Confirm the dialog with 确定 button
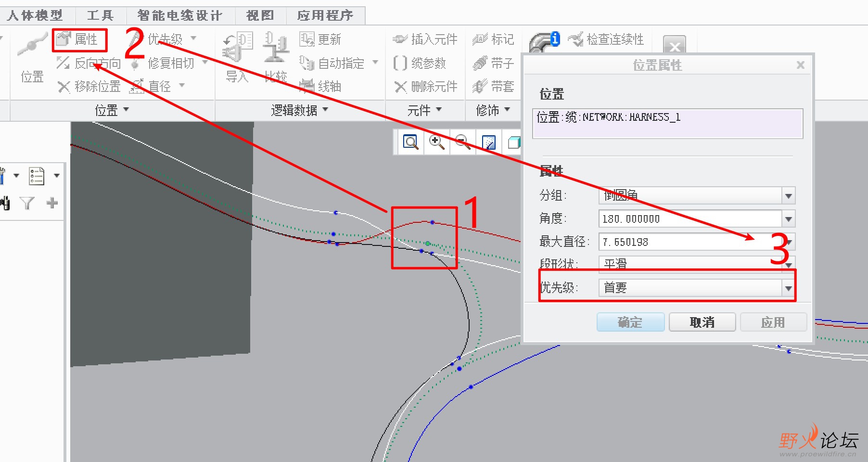 click(x=630, y=322)
